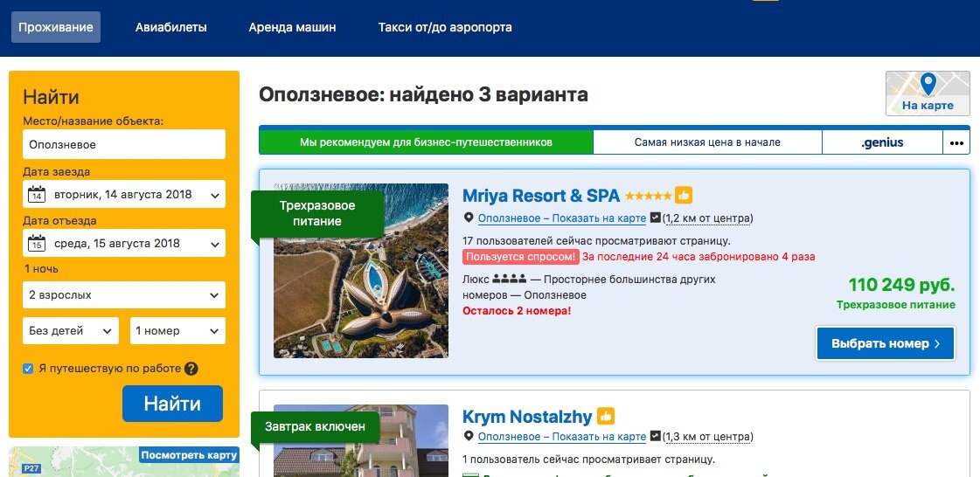Click the Трехразовое питание green ribbon
The width and height of the screenshot is (980, 477).
coord(316,213)
